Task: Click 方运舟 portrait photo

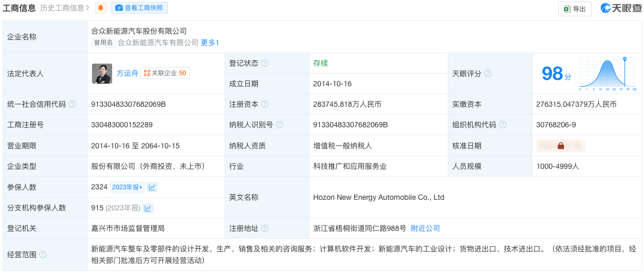Action: coord(102,74)
